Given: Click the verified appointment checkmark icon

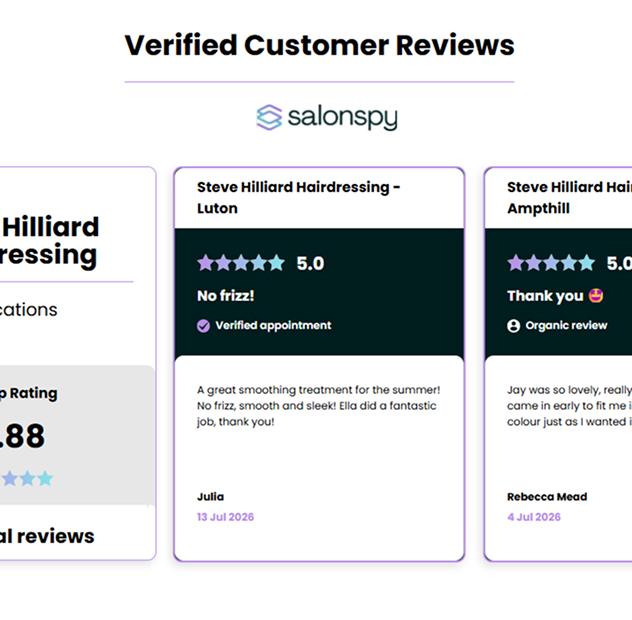Looking at the screenshot, I should point(203,325).
